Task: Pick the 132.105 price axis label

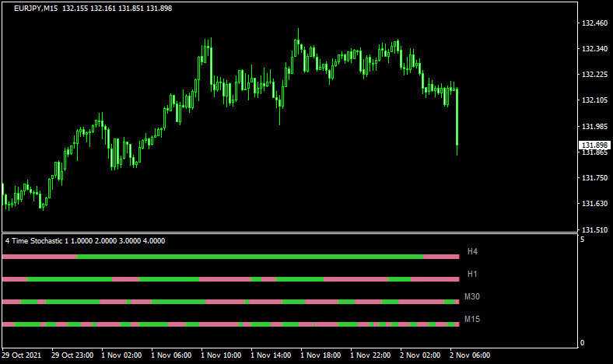Action: point(594,100)
